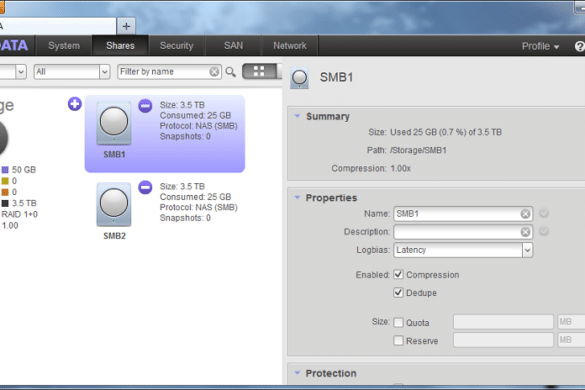585x390 pixels.
Task: Click the purple plus add share icon
Action: click(75, 104)
